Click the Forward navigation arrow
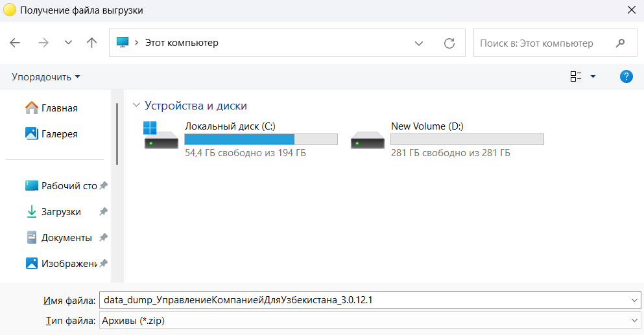Image resolution: width=644 pixels, height=335 pixels. [x=43, y=43]
